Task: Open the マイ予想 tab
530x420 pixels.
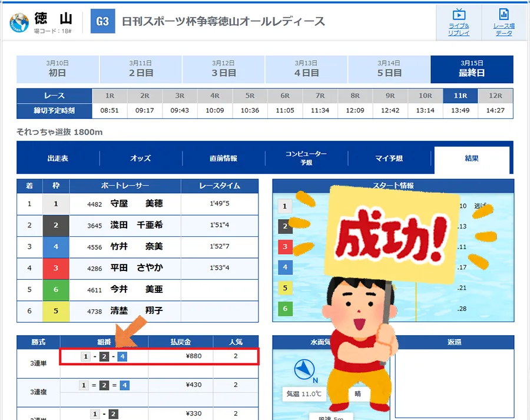Action: click(x=389, y=158)
